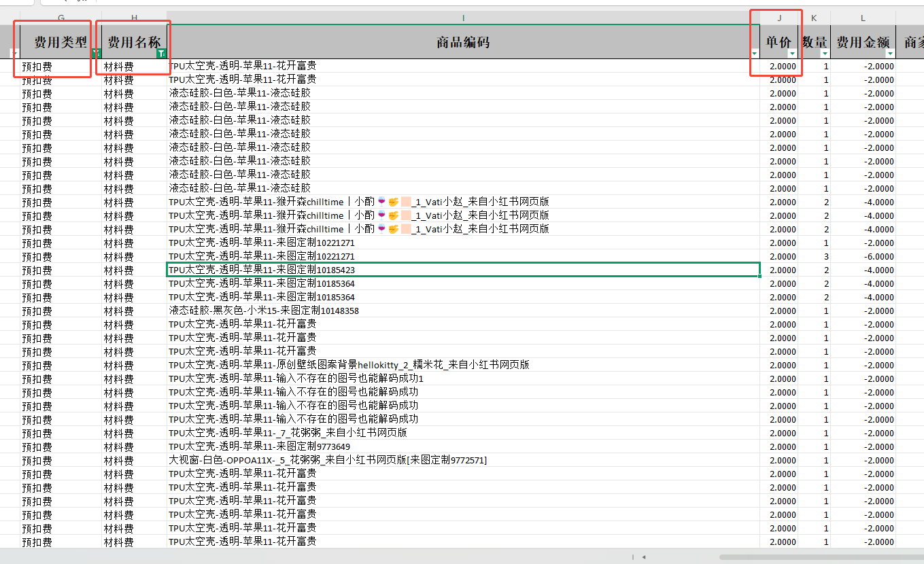Select column J by its letter header
Screen dimensions: 924x564
tap(779, 18)
